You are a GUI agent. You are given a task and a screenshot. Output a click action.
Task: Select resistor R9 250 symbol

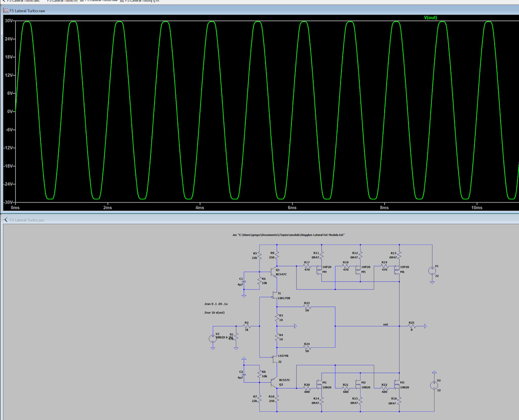point(277,255)
